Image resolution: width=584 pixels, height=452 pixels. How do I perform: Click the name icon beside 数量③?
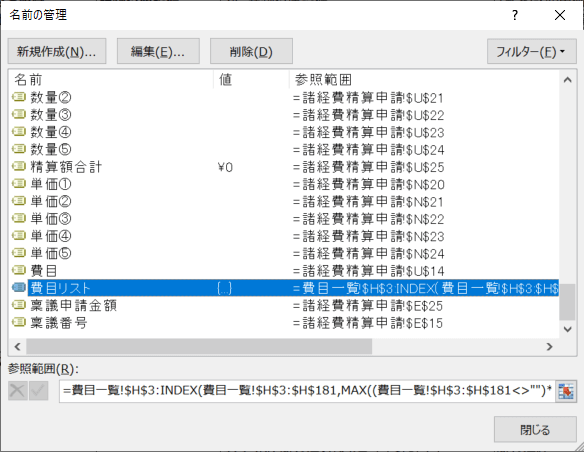pyautogui.click(x=19, y=115)
